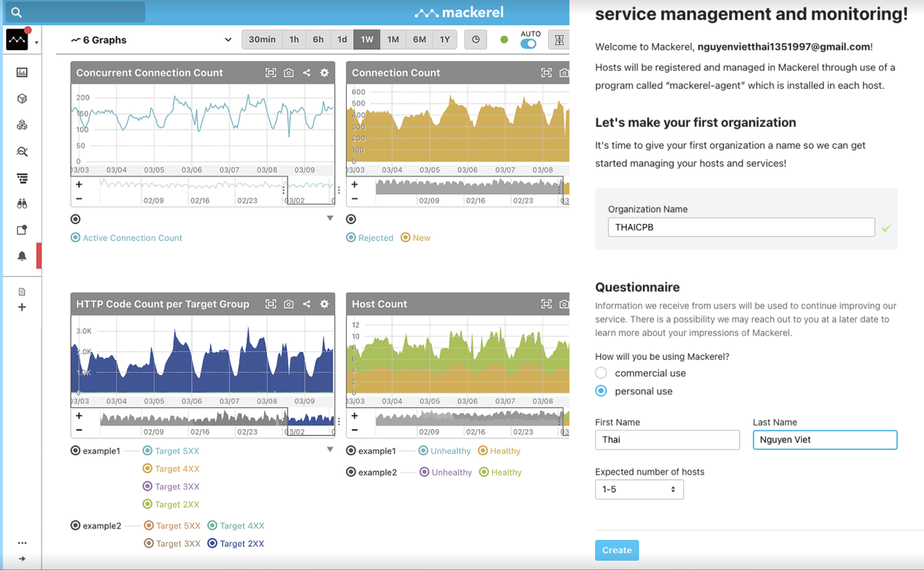Click the alerts bell icon in sidebar
The height and width of the screenshot is (570, 924).
22,256
